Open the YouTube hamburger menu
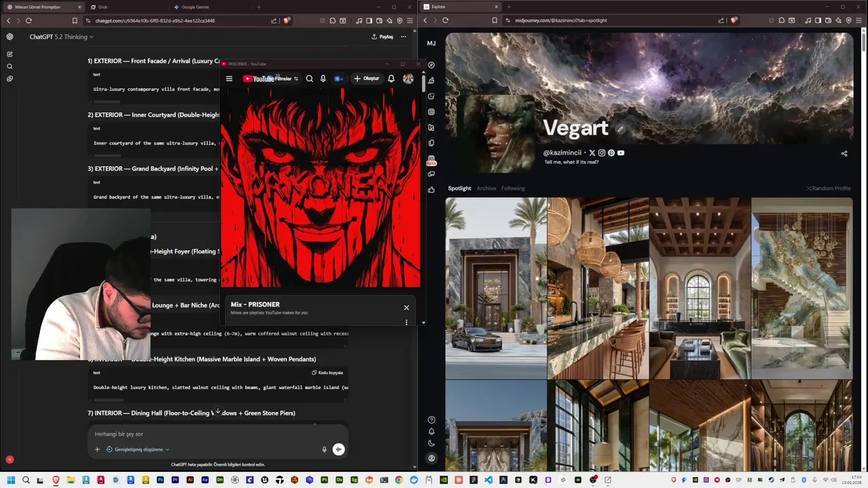This screenshot has width=868, height=488. [x=229, y=79]
